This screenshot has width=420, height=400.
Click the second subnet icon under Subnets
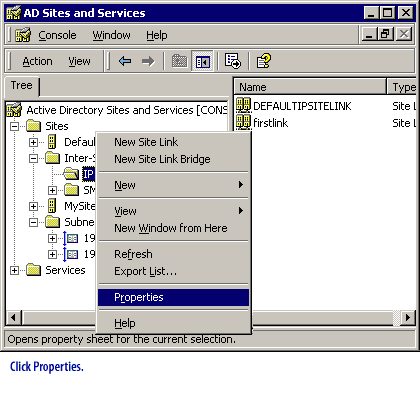click(x=70, y=254)
